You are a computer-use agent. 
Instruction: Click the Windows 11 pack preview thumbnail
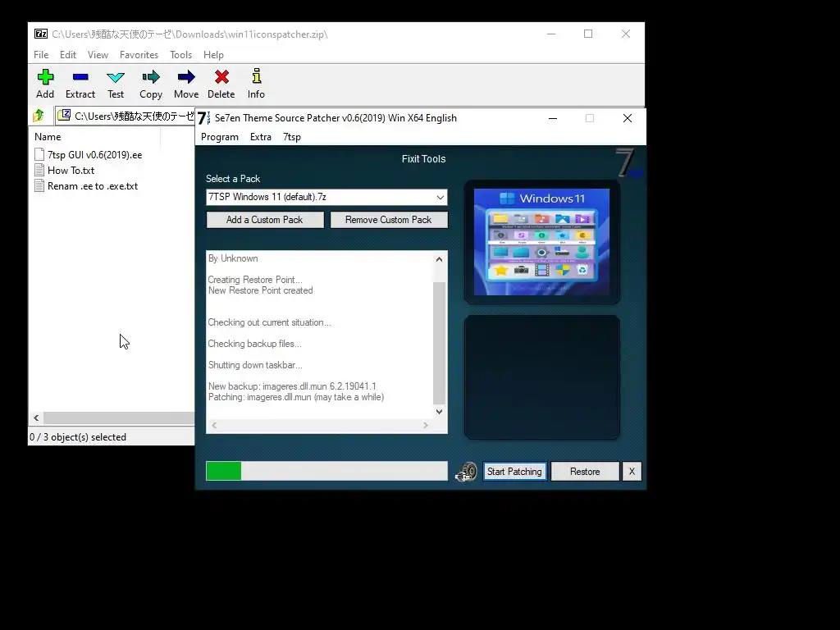click(x=541, y=242)
